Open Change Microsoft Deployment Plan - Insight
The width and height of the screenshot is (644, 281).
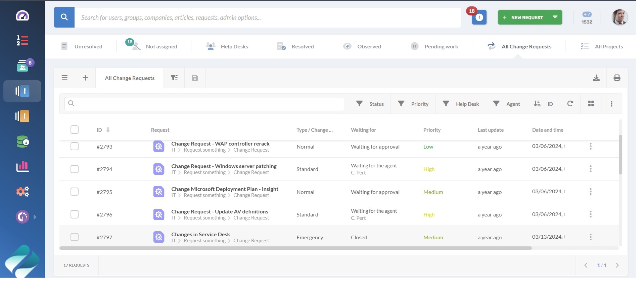(x=225, y=189)
